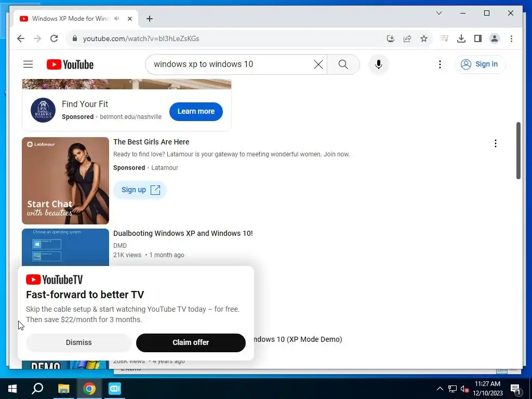
Task: Open YouTube settings three-dot menu
Action: click(x=440, y=64)
